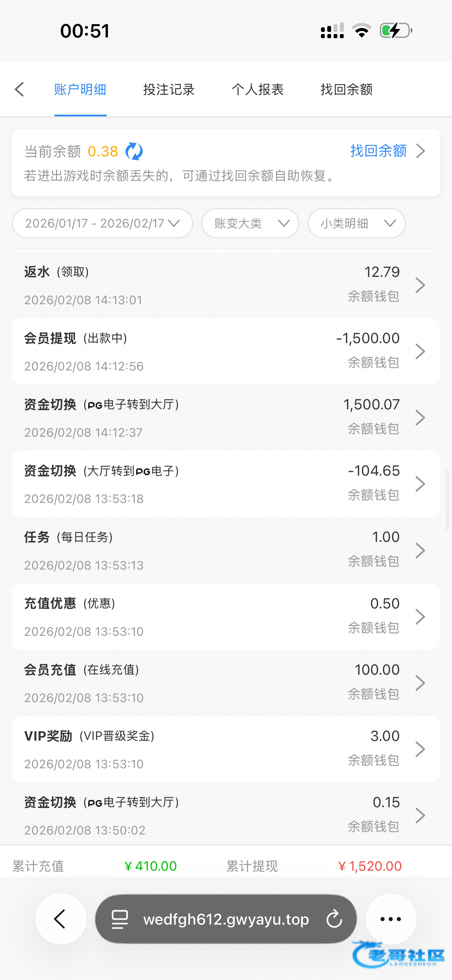The width and height of the screenshot is (452, 980).
Task: Open 找回余额 tab
Action: tap(346, 89)
